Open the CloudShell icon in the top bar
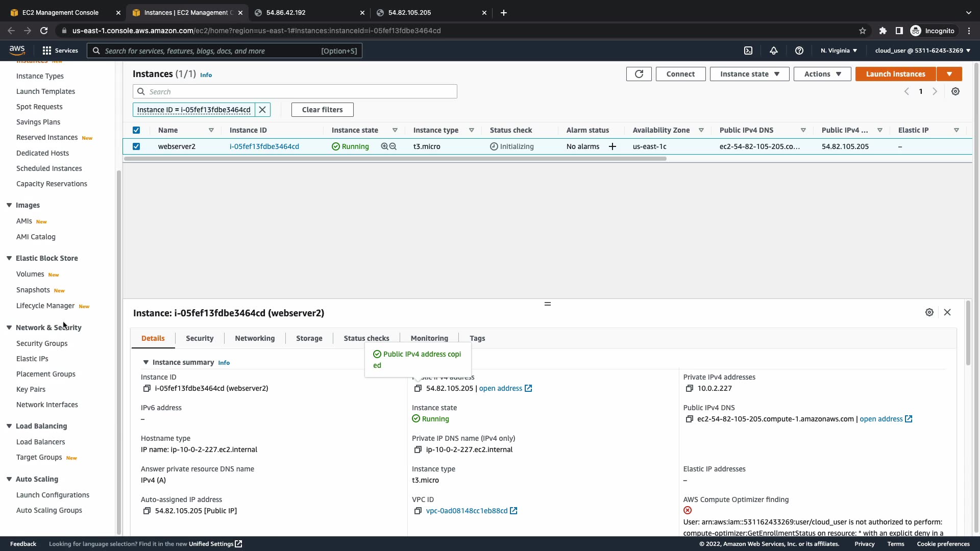980x551 pixels. 748,51
